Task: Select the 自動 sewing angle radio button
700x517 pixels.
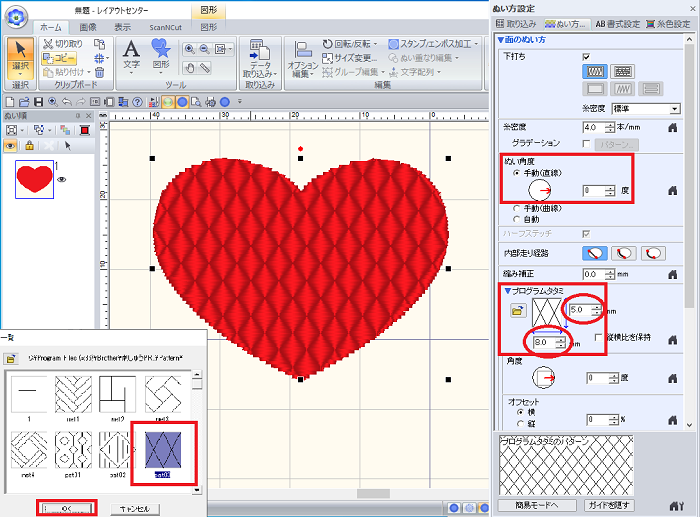Action: point(516,218)
